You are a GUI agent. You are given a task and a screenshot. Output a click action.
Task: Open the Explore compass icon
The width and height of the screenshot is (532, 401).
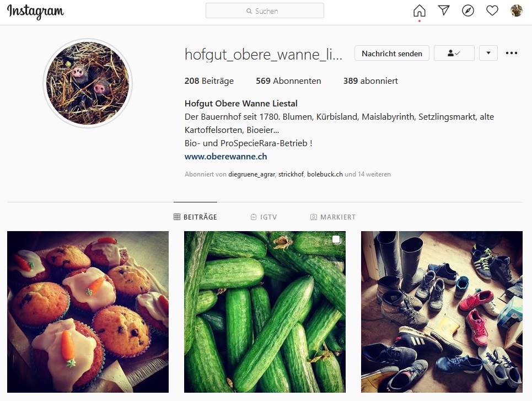coord(468,10)
